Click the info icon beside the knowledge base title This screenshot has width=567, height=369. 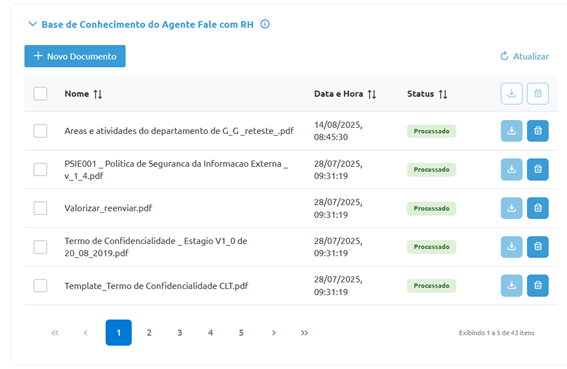point(265,24)
